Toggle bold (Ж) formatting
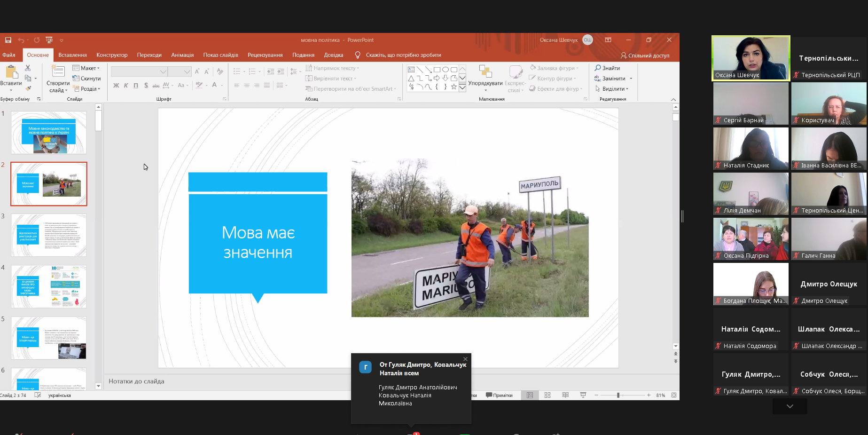The width and height of the screenshot is (868, 435). (116, 85)
